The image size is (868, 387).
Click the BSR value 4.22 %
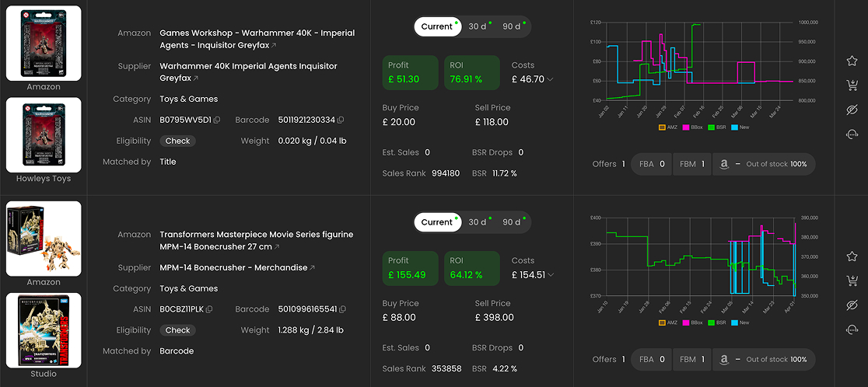coord(504,369)
